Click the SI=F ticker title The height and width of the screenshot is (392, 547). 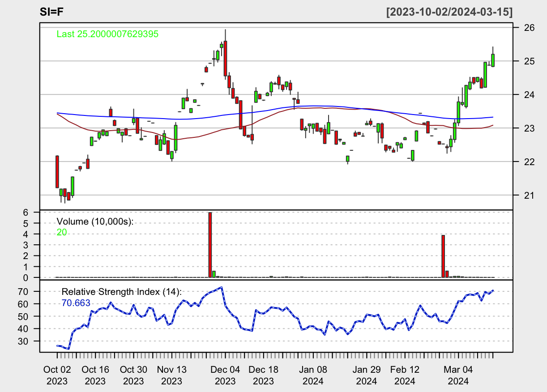(x=52, y=12)
